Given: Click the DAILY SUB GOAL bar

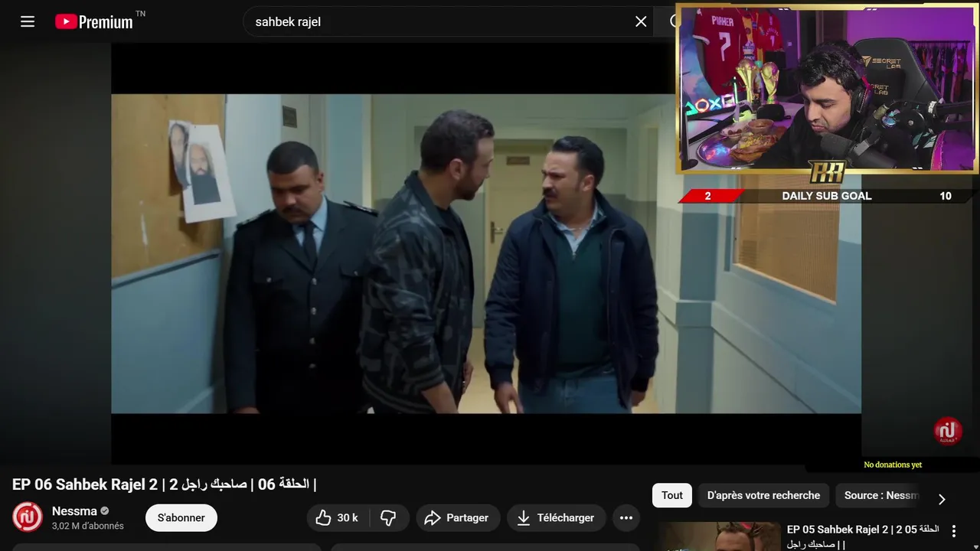Looking at the screenshot, I should (x=827, y=196).
